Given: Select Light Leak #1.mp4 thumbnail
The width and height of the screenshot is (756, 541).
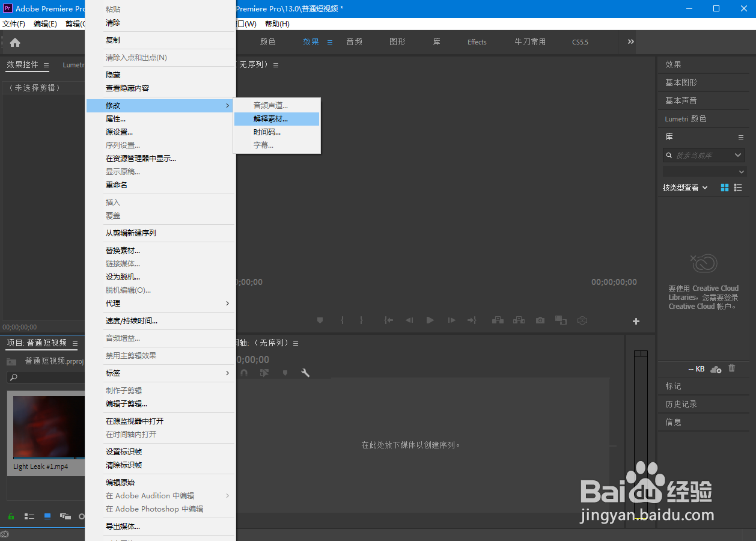Looking at the screenshot, I should [49, 427].
